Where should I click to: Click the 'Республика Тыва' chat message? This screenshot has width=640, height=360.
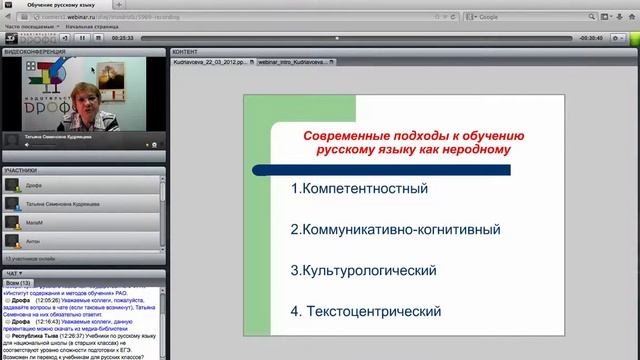coord(80,347)
